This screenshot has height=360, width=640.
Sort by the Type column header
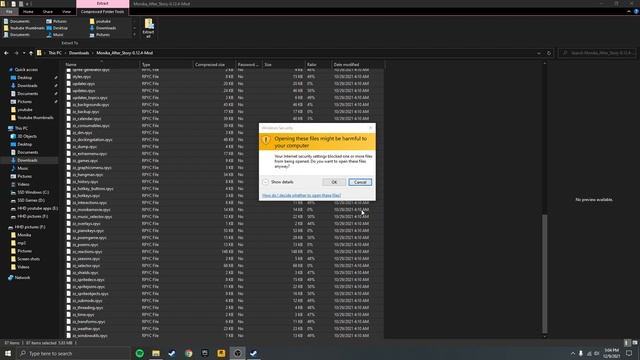167,64
